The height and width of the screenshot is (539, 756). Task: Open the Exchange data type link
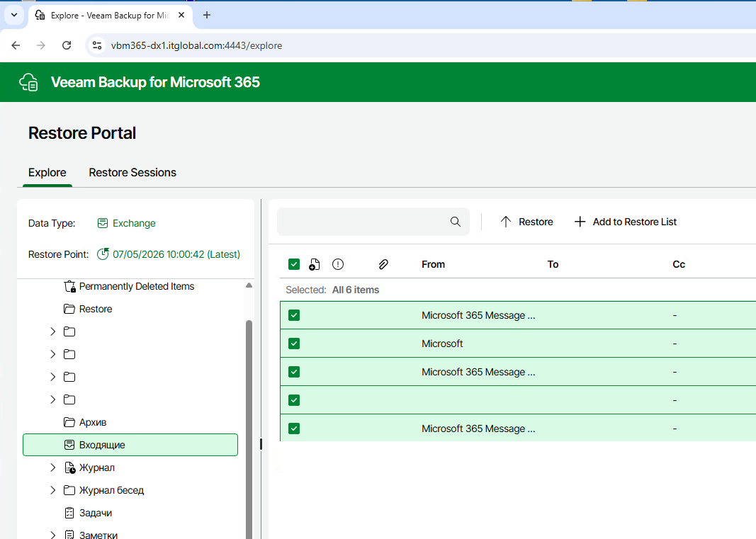(134, 222)
